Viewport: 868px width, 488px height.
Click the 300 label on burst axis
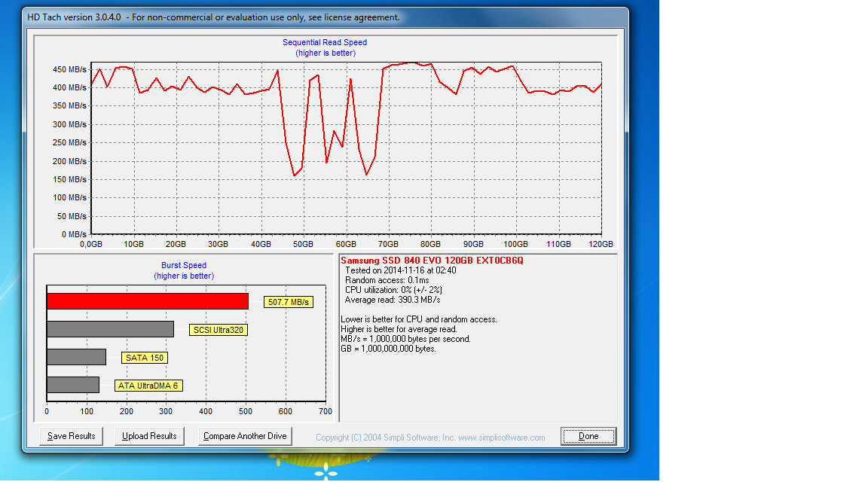[x=166, y=412]
